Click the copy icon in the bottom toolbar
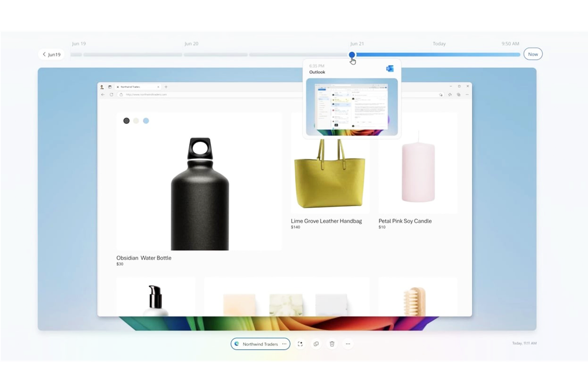The image size is (588, 392). point(316,343)
